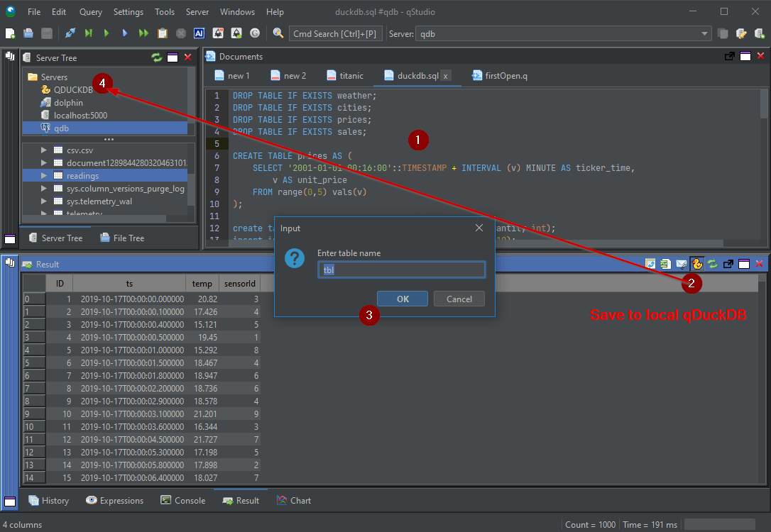Click the sensorId column header
Image resolution: width=771 pixels, height=532 pixels.
point(239,284)
